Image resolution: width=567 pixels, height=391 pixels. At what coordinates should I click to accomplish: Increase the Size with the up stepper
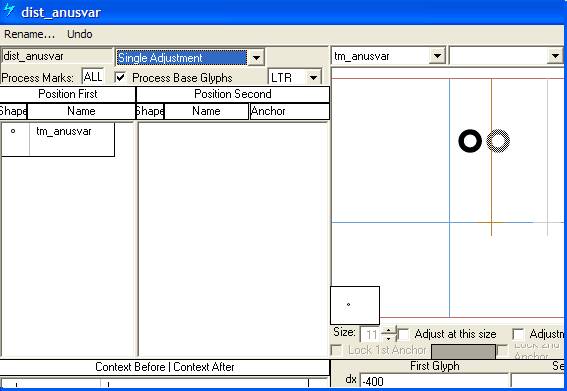coord(389,330)
